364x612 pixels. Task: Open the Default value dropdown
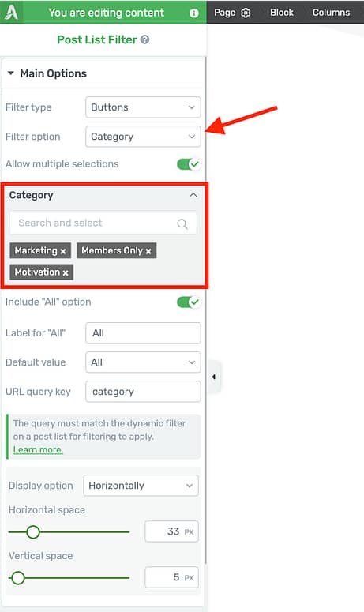[x=143, y=362]
